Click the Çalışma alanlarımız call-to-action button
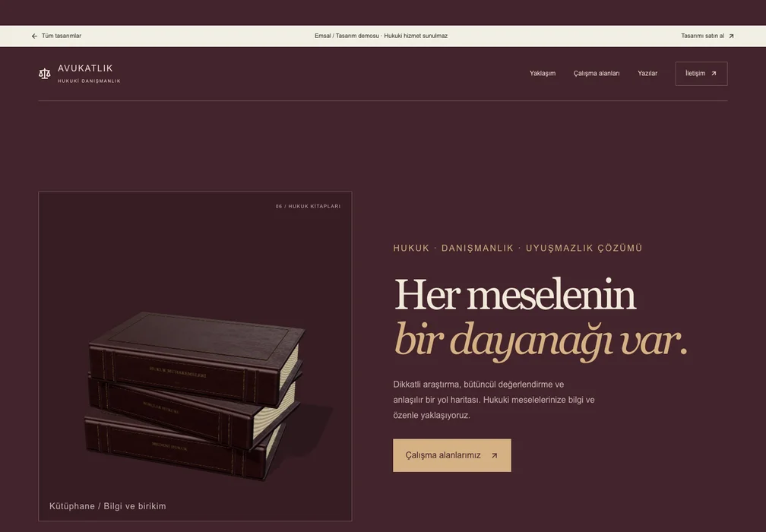Screen dimensions: 766x532 click(x=452, y=455)
